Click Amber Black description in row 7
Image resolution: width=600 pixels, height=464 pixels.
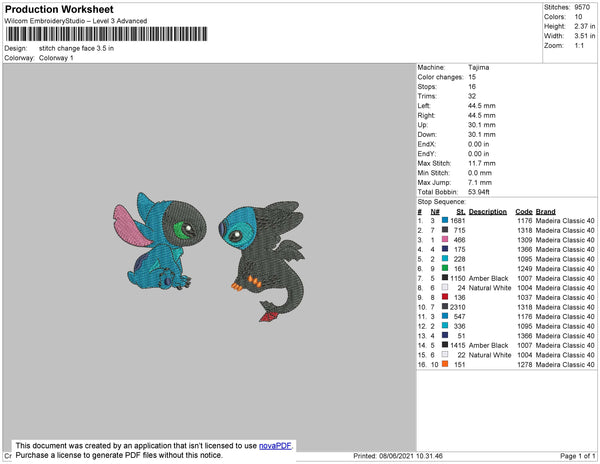(x=488, y=278)
